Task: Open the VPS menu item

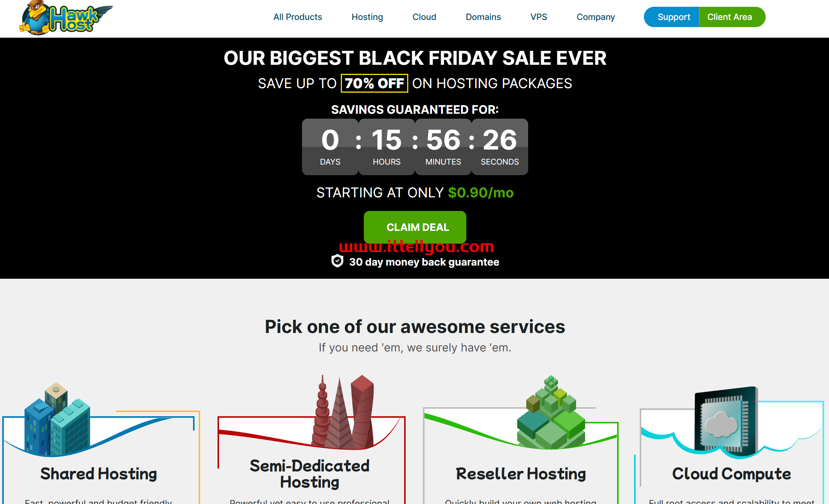Action: [539, 17]
